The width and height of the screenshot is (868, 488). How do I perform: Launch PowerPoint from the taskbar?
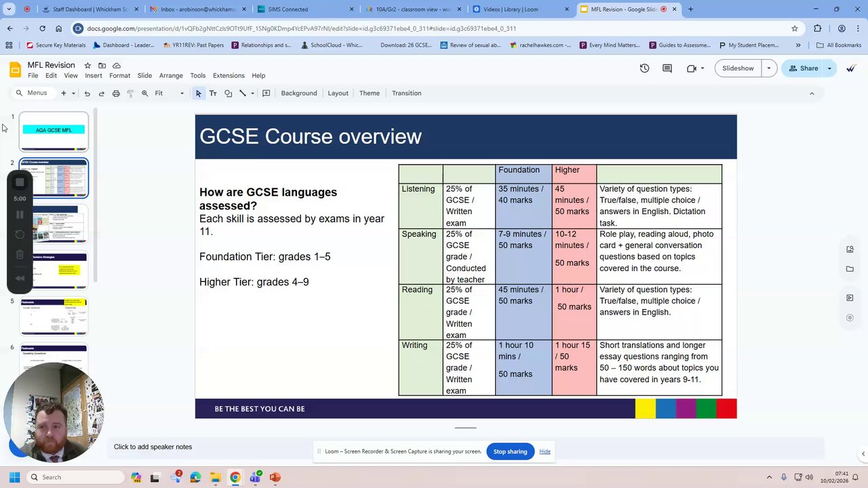(275, 477)
